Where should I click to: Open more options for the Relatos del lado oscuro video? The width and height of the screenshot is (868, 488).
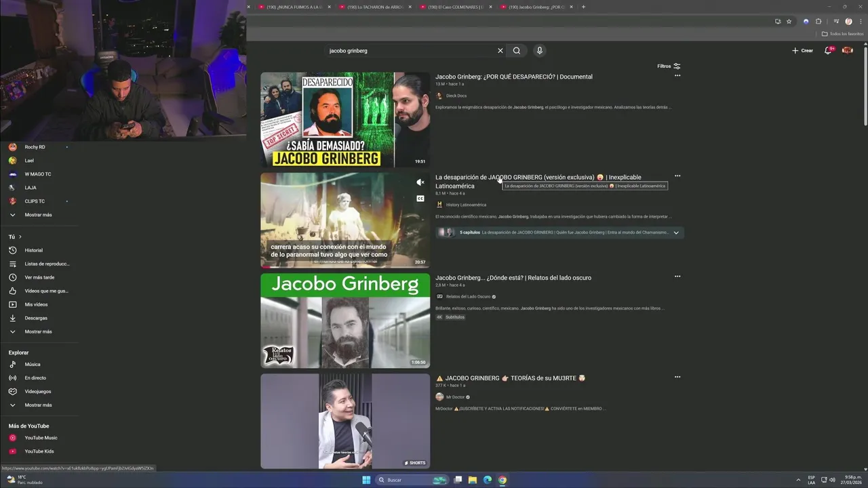(x=677, y=277)
